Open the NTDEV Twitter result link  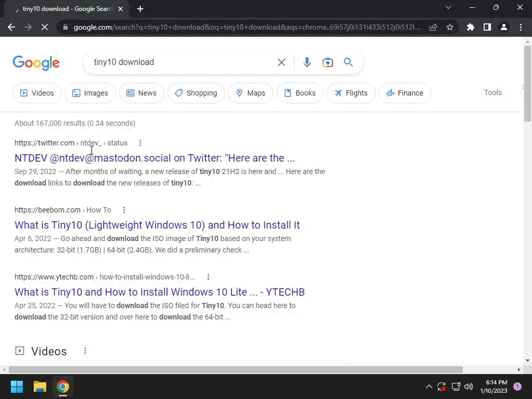point(155,158)
